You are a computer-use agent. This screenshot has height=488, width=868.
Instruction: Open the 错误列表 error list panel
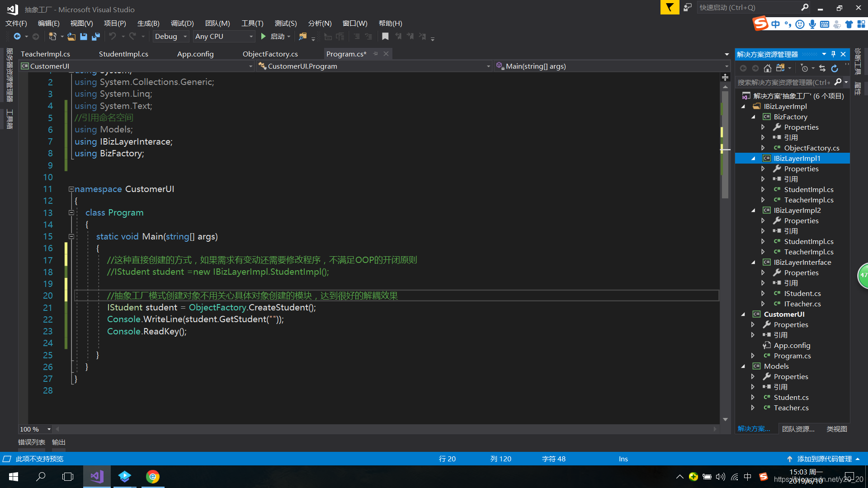click(32, 442)
